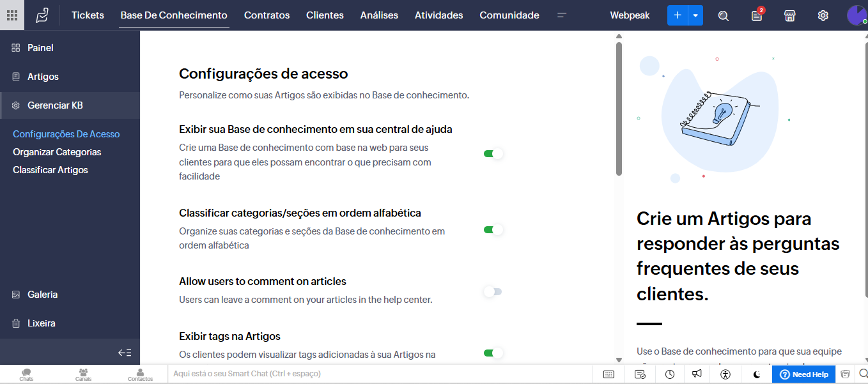
Task: Open the keyboard shortcuts icon
Action: pyautogui.click(x=608, y=374)
